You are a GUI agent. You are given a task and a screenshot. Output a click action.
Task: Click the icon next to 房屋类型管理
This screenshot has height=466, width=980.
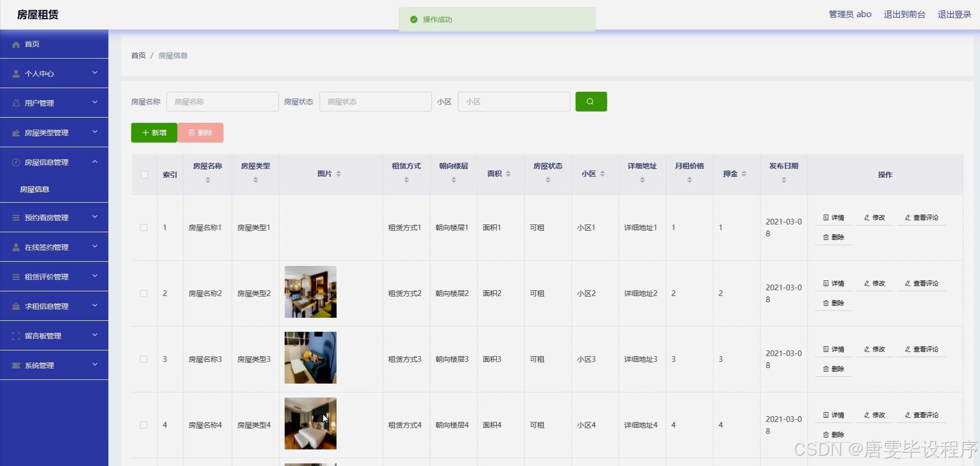tap(16, 133)
